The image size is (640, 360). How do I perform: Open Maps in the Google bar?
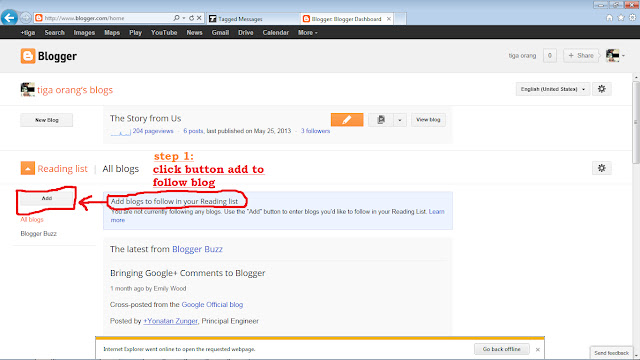[x=112, y=33]
